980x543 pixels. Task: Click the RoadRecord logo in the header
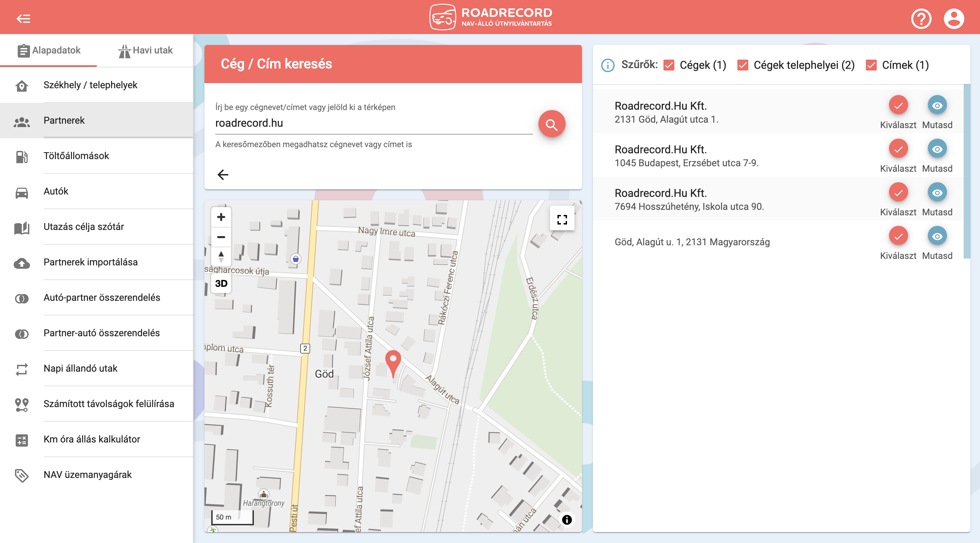490,17
